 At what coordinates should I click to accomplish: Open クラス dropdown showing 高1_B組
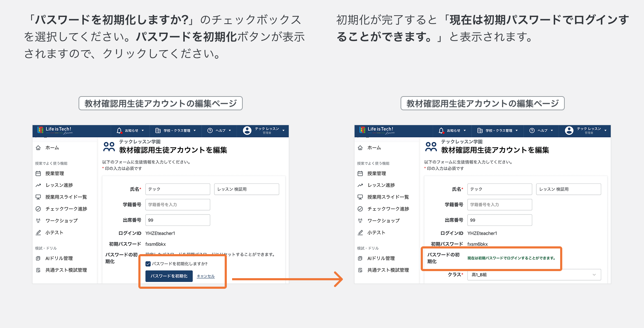coord(534,275)
